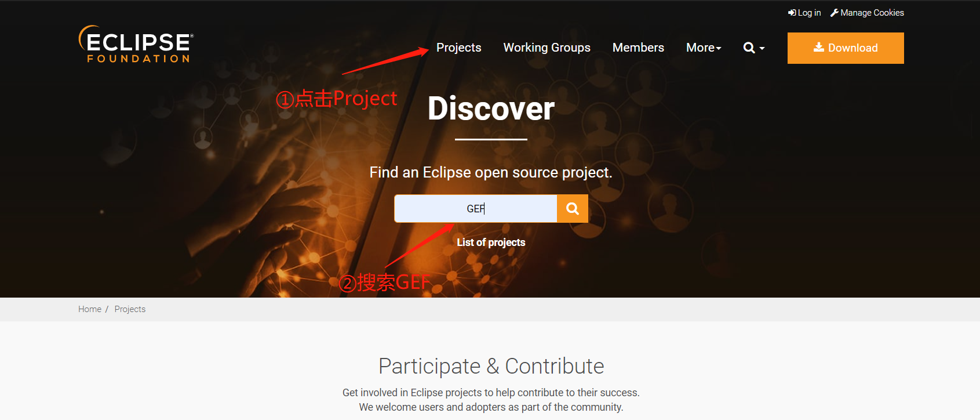980x420 pixels.
Task: Open the Projects menu item
Action: (459, 48)
